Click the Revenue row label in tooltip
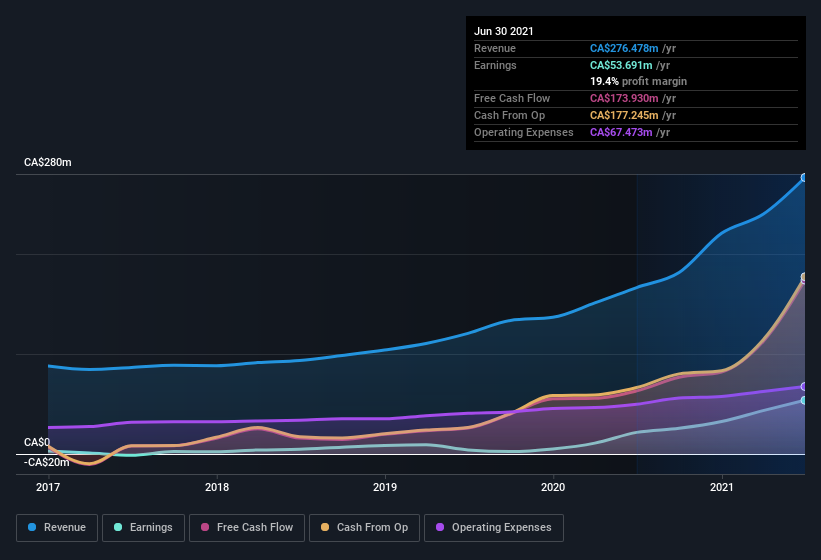The width and height of the screenshot is (821, 560). (x=495, y=48)
